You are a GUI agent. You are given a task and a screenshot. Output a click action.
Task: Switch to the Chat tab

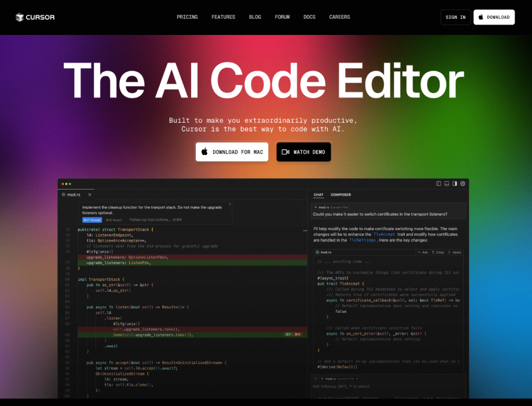point(318,195)
